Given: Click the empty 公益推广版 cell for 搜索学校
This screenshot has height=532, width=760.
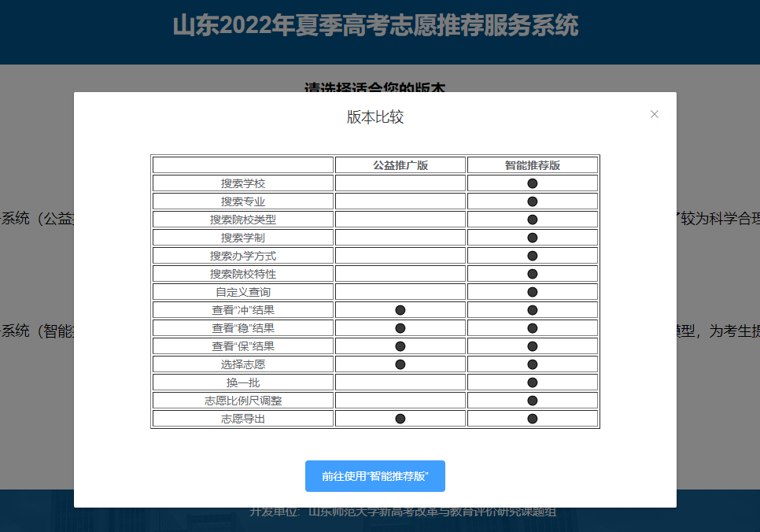Looking at the screenshot, I should (x=400, y=183).
